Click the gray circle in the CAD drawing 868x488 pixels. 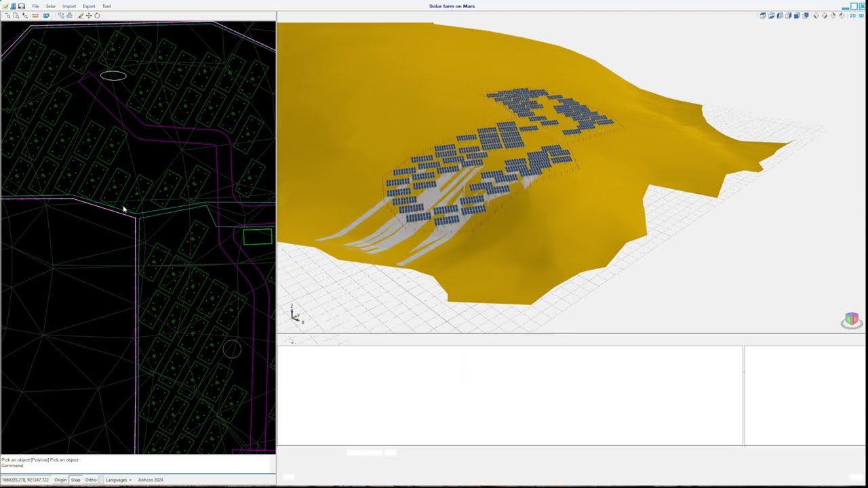[x=232, y=349]
